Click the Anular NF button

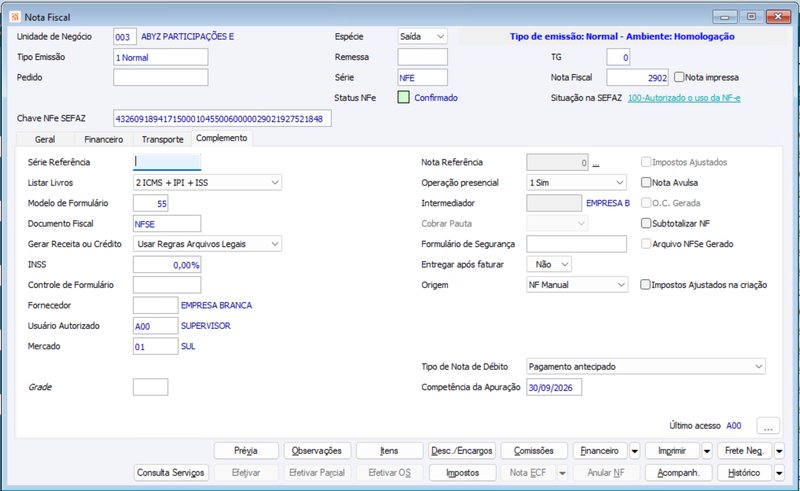[606, 473]
